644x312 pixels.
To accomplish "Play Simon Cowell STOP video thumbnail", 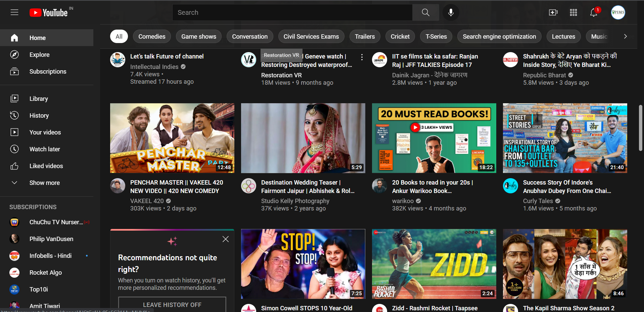I will tap(303, 264).
